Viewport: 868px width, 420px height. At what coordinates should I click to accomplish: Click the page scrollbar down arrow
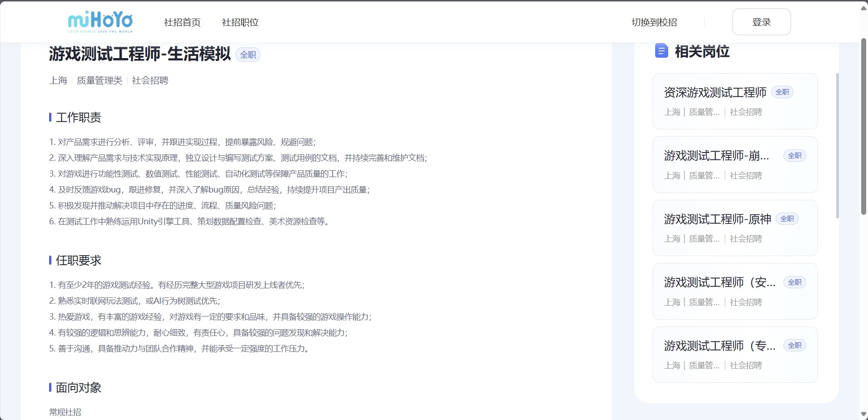[863, 414]
